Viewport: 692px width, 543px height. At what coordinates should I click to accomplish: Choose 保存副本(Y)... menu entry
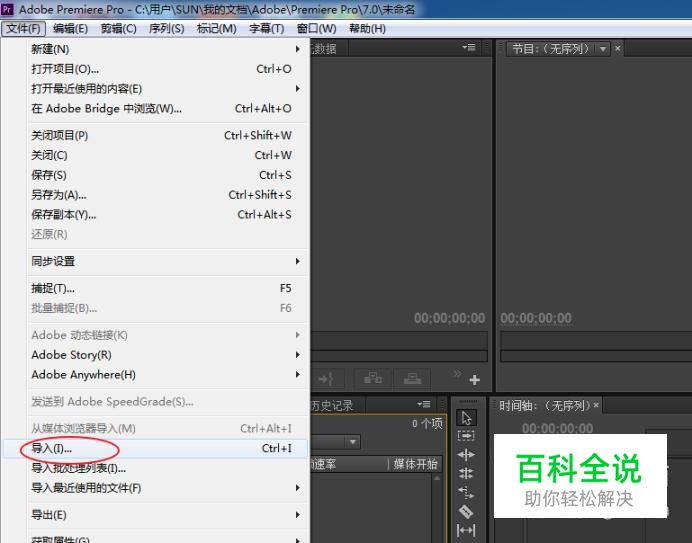click(166, 215)
